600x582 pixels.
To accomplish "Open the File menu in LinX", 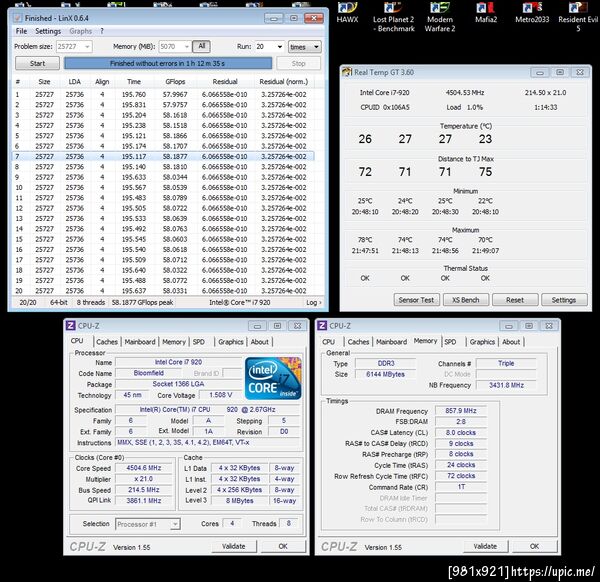I will [x=21, y=31].
